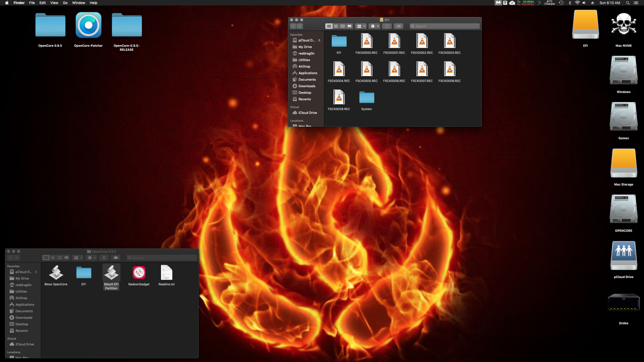Open the group-by dropdown in EFI window
644x362 pixels.
click(x=361, y=26)
